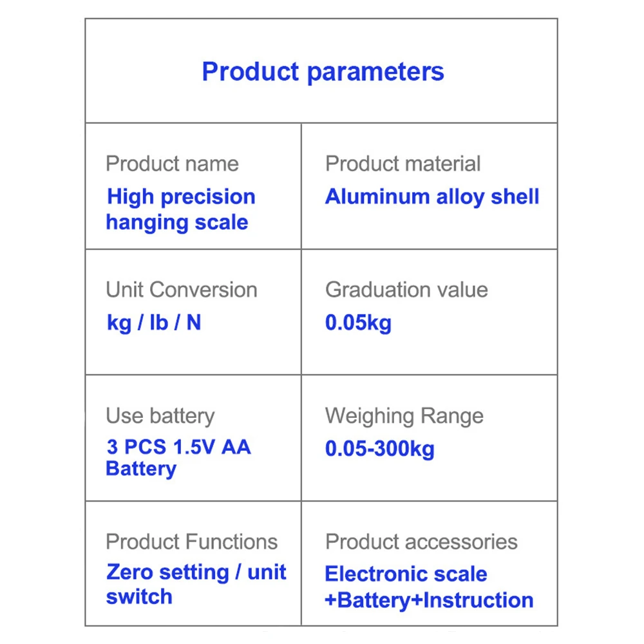The height and width of the screenshot is (644, 644).
Task: Click the Electronic scale accessory text
Action: pyautogui.click(x=406, y=574)
